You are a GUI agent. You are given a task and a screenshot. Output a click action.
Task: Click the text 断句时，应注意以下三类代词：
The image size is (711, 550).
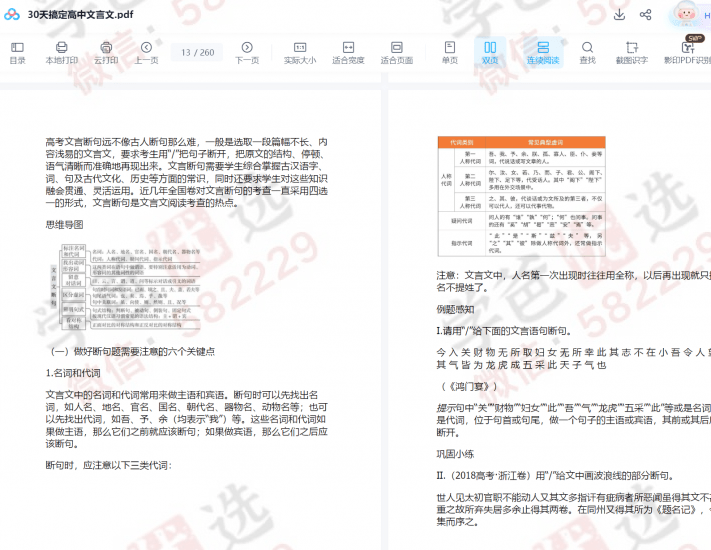109,465
